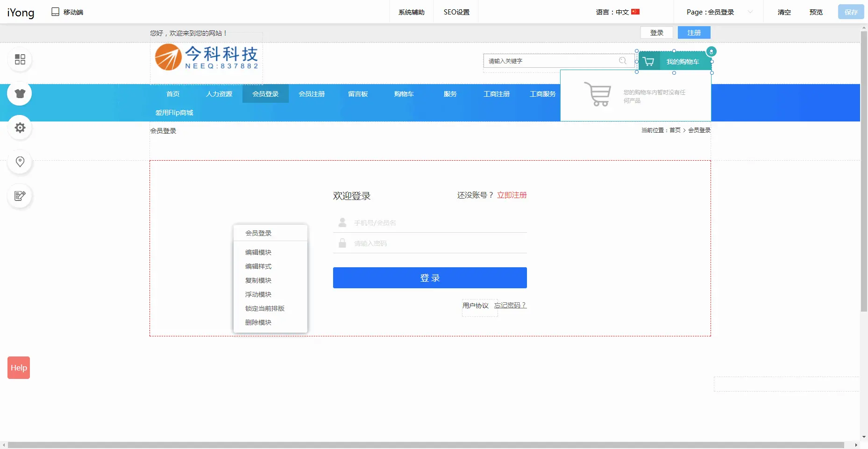Click the search magnifier icon
The width and height of the screenshot is (868, 449).
point(622,61)
